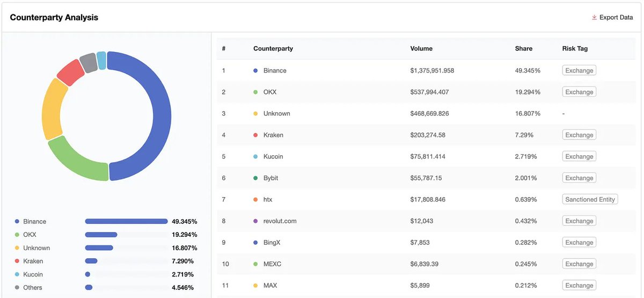This screenshot has height=298, width=644.
Task: Click the Exchange tag in MEXC row
Action: tap(579, 264)
